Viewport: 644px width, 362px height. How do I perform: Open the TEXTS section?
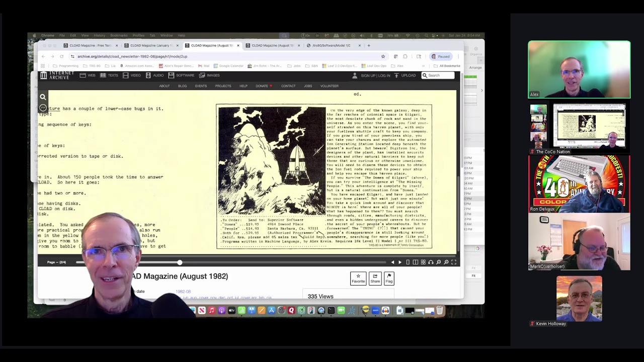pos(109,75)
